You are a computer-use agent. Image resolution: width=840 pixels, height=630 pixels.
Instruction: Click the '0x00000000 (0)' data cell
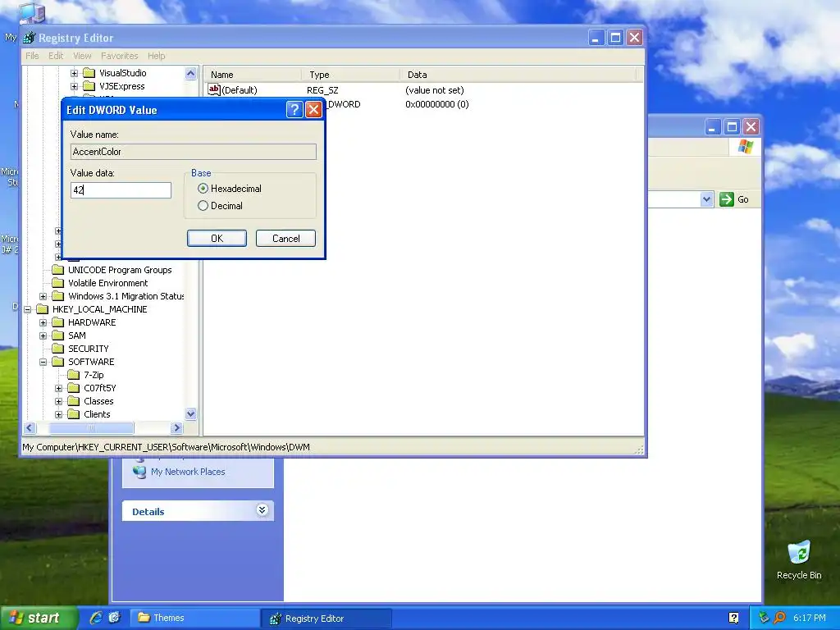point(437,104)
